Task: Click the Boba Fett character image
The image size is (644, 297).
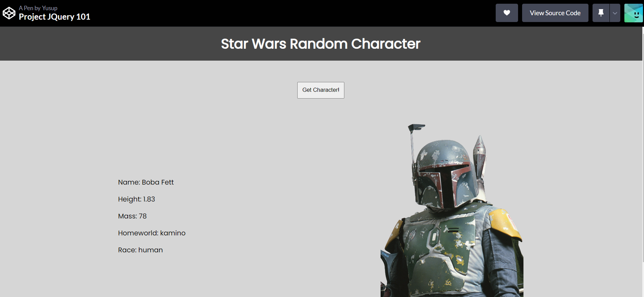Action: point(452,210)
